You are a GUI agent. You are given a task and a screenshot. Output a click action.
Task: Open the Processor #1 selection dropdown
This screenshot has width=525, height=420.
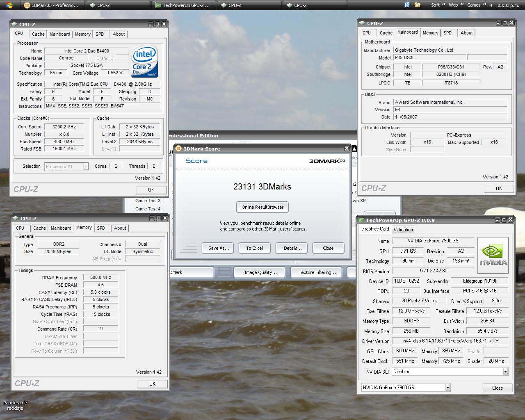[86, 166]
